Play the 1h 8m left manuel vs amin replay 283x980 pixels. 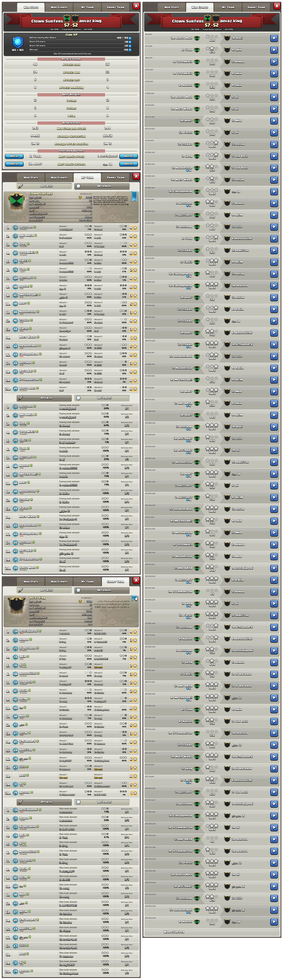274,85
